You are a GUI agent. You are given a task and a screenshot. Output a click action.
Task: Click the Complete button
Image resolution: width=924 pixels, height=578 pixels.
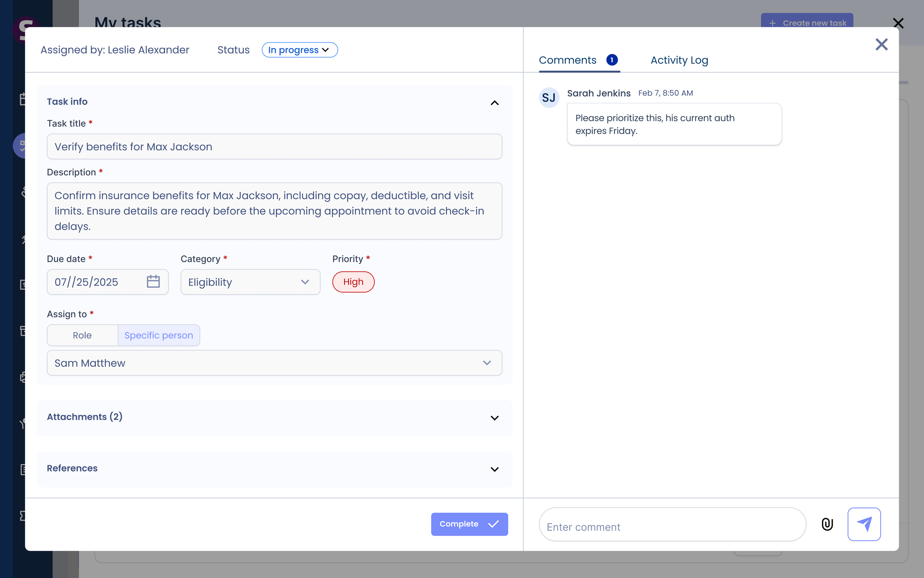click(x=469, y=524)
